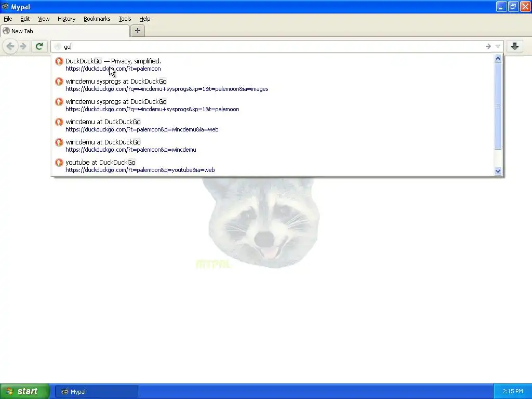The image size is (532, 399).
Task: Click the globe icon on New Tab
Action: [6, 31]
